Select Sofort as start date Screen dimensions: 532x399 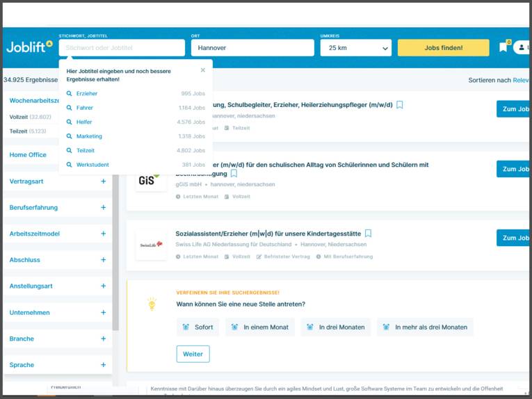[x=198, y=327]
